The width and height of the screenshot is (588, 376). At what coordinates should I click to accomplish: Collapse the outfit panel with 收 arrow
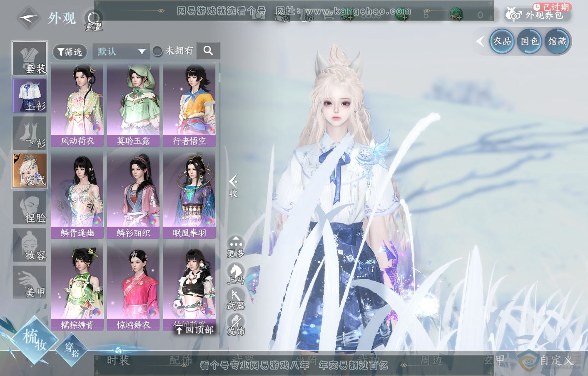coord(233,186)
